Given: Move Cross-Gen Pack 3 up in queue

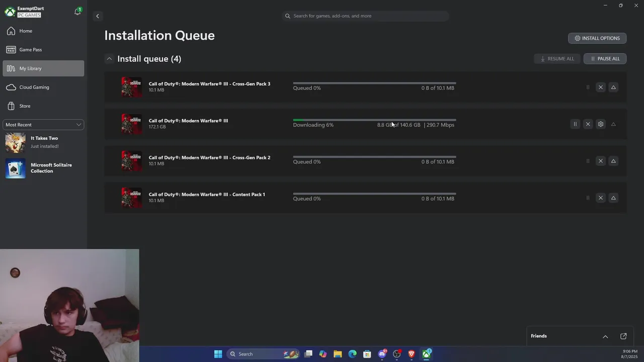Looking at the screenshot, I should click(613, 87).
